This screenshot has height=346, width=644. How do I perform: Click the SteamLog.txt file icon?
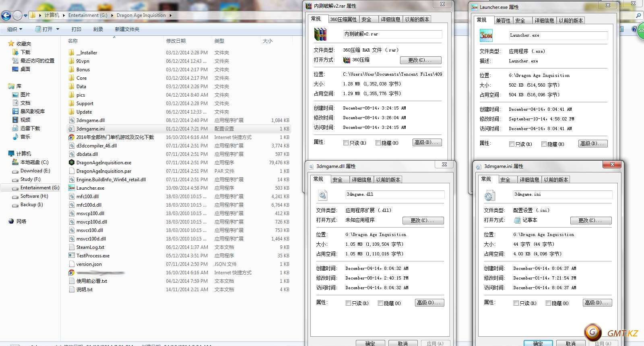click(72, 247)
